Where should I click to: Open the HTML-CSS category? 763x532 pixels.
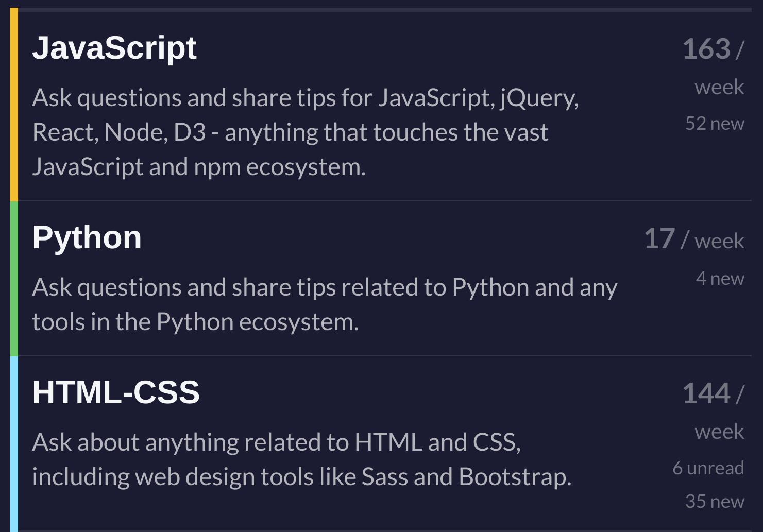click(x=115, y=392)
